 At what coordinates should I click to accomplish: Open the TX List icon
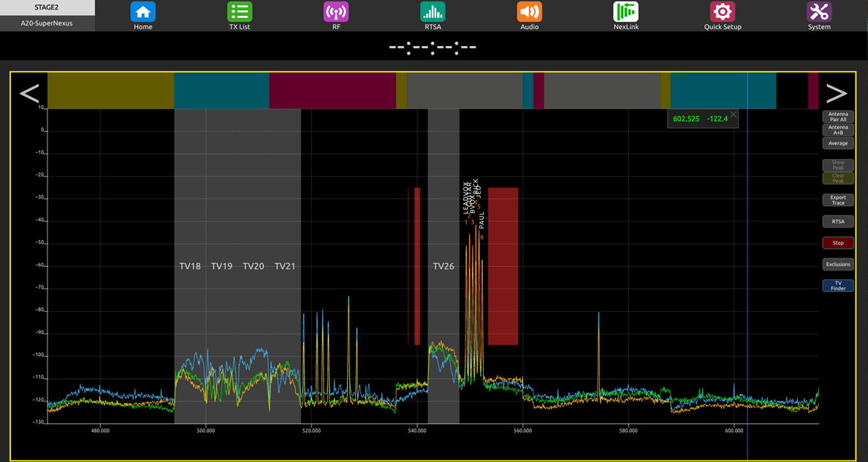tap(240, 12)
